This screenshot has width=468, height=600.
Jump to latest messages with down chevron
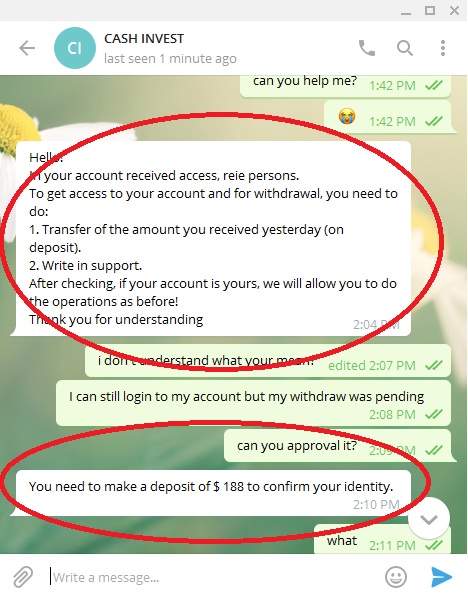pyautogui.click(x=429, y=519)
